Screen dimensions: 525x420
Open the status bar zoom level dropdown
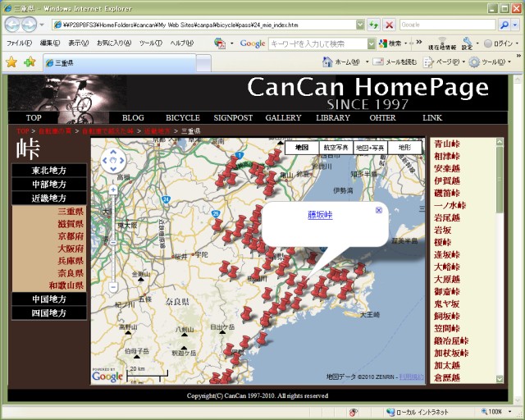pyautogui.click(x=510, y=412)
